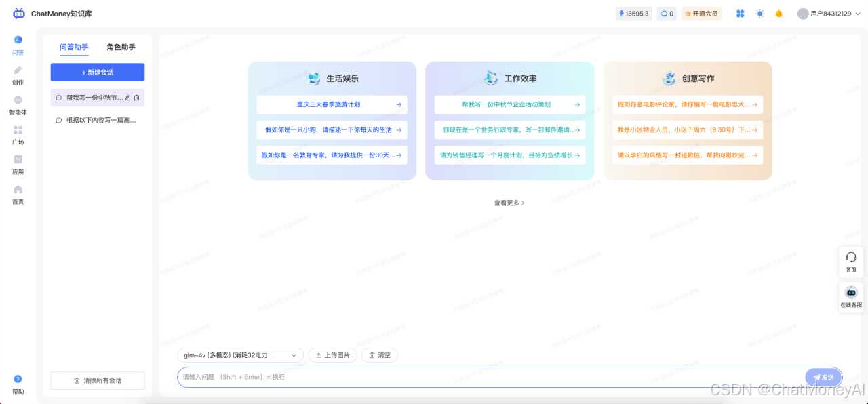Open the apps grid icon in the header
This screenshot has width=868, height=404.
[x=741, y=13]
